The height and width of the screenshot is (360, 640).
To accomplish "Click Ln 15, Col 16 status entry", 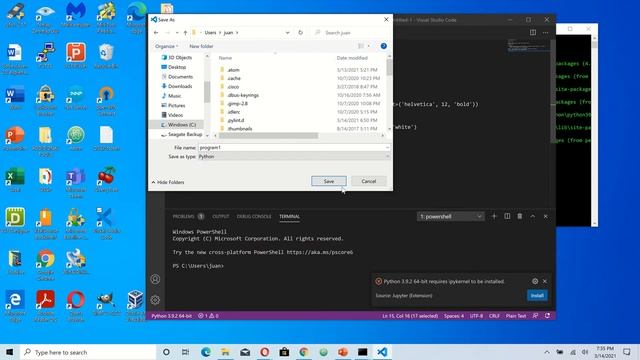I will pos(410,316).
